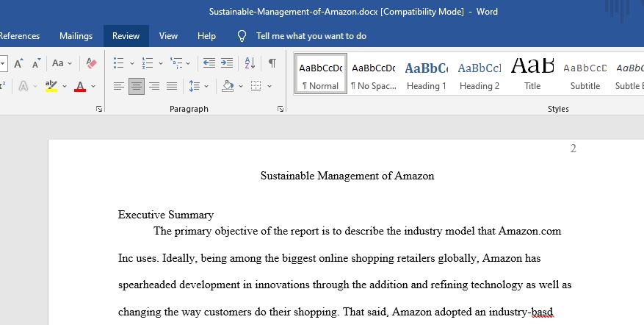The height and width of the screenshot is (325, 644).
Task: Decrease the paragraph indent
Action: pos(209,63)
